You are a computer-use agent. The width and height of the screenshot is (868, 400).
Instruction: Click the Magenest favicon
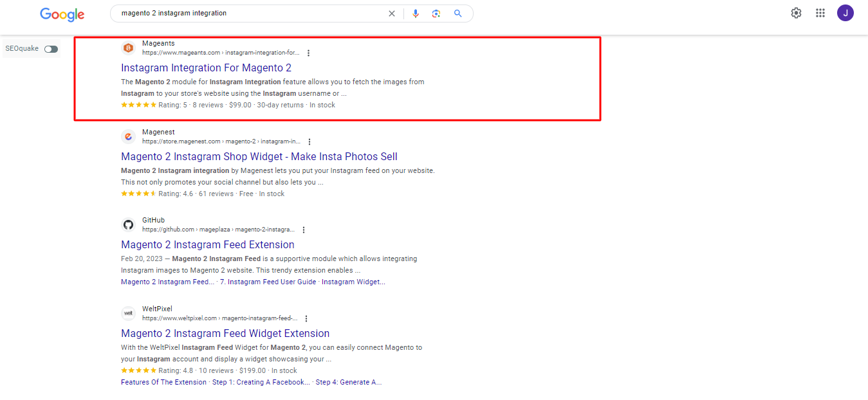[128, 136]
